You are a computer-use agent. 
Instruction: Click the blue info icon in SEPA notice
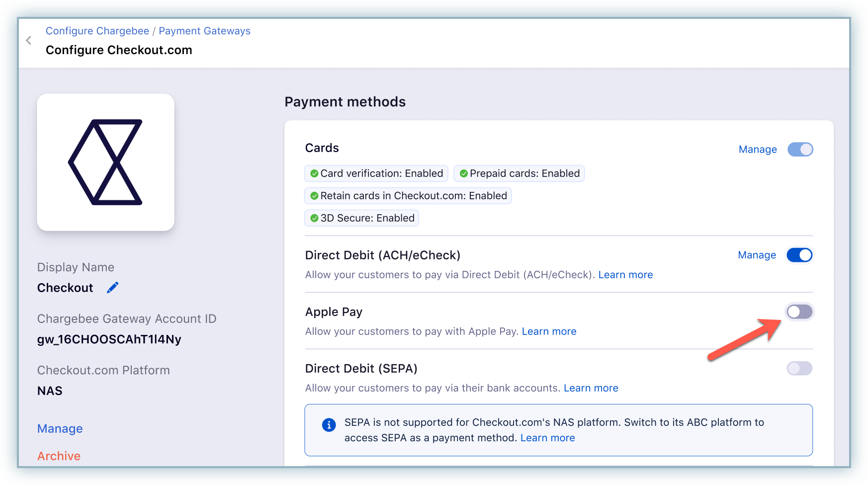pos(329,425)
